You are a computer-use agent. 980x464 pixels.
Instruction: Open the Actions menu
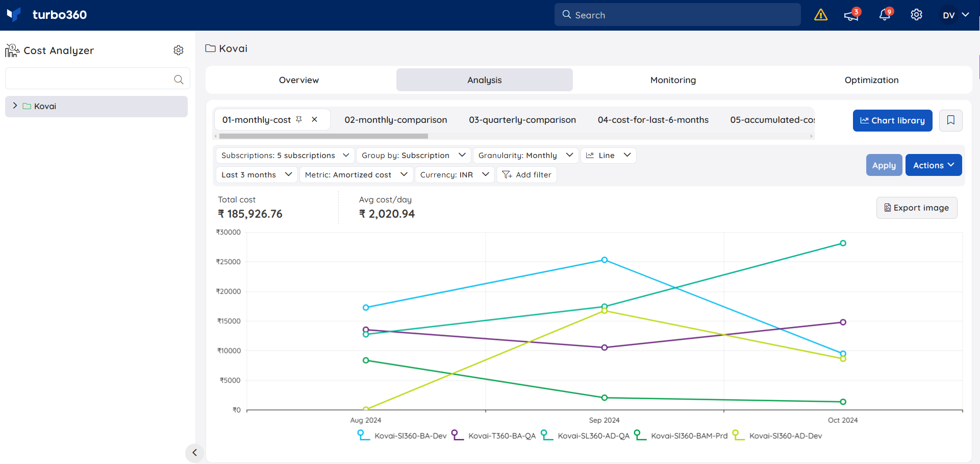pyautogui.click(x=934, y=165)
